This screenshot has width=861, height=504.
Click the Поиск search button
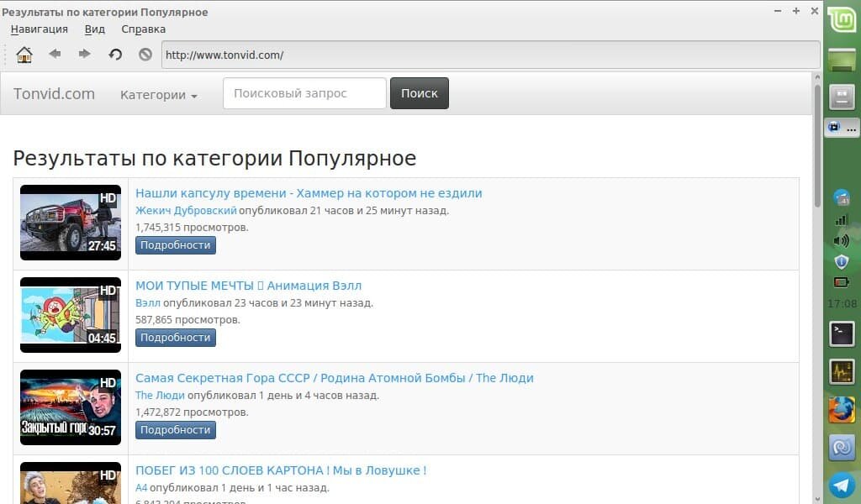419,92
